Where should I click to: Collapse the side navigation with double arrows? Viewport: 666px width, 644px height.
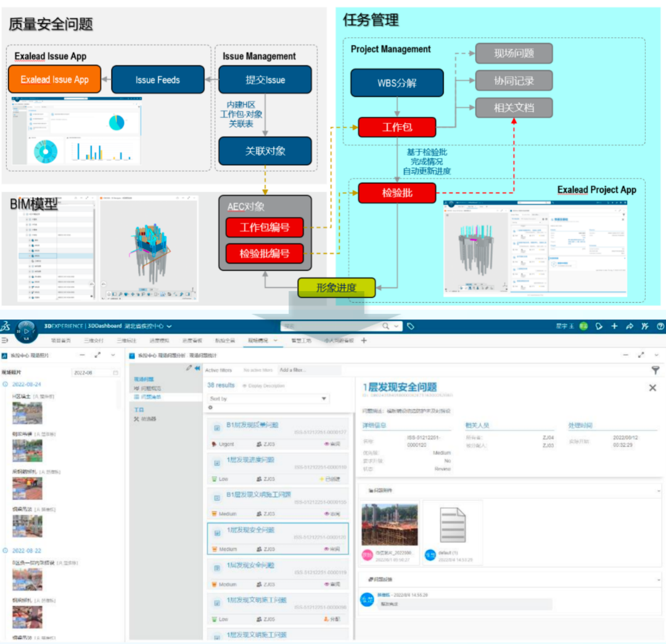coord(197,368)
